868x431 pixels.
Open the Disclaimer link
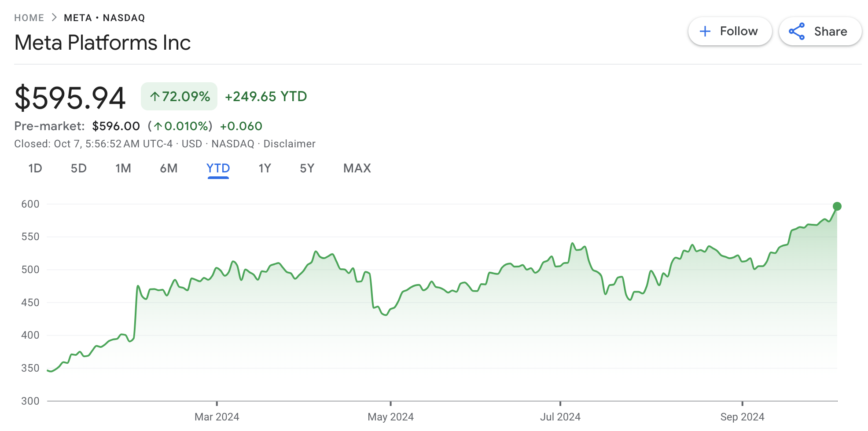point(289,144)
